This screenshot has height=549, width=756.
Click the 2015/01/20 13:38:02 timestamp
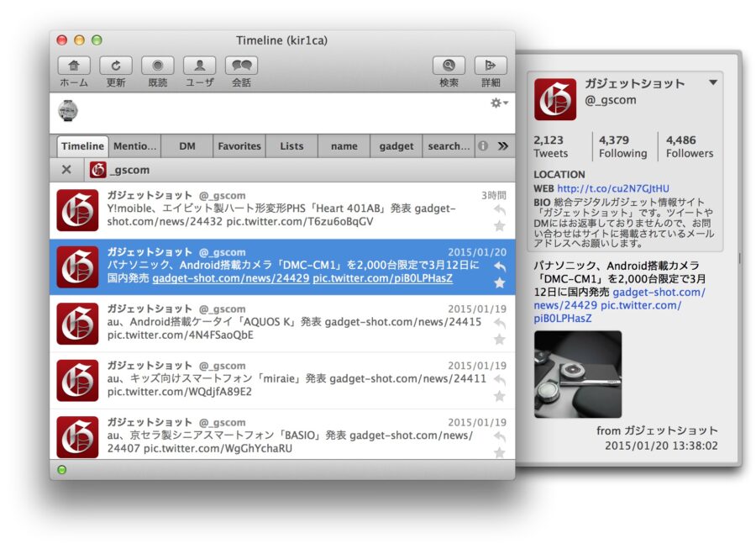[661, 446]
